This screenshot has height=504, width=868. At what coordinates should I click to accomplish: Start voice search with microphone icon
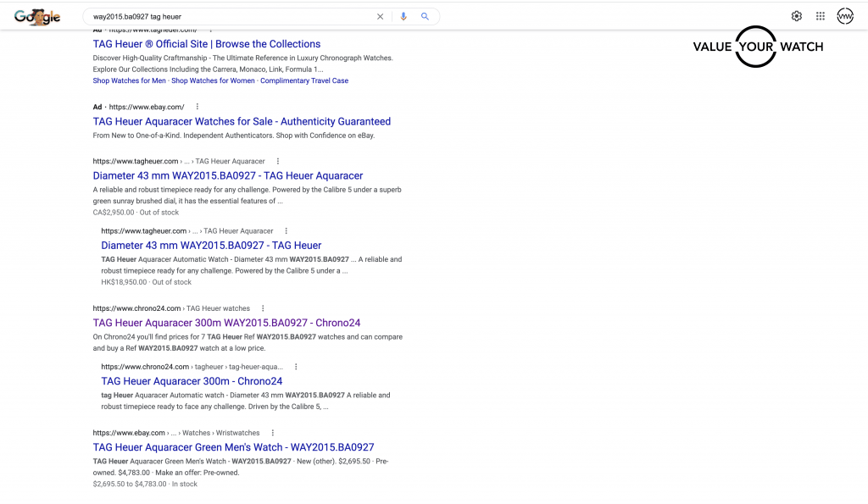[403, 16]
